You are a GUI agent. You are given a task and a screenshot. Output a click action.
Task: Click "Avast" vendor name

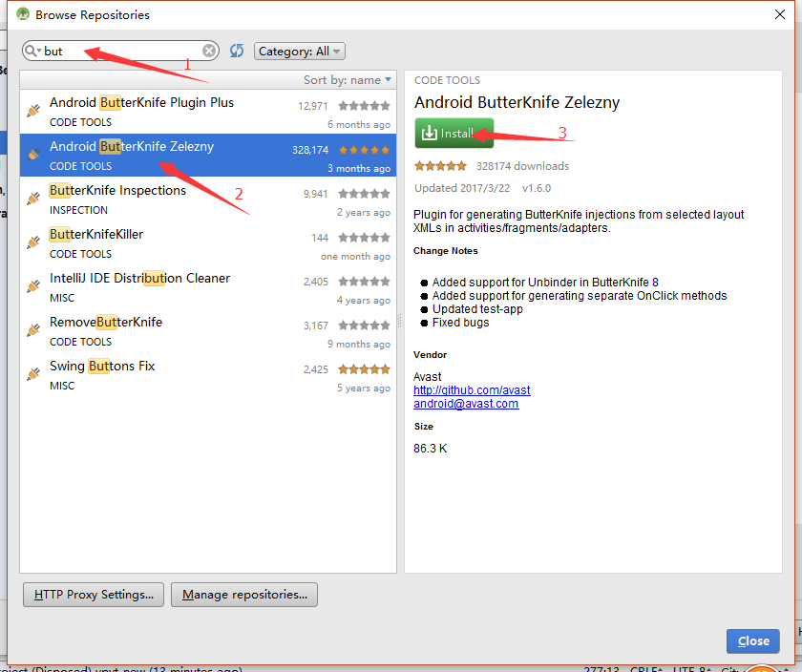tap(427, 377)
